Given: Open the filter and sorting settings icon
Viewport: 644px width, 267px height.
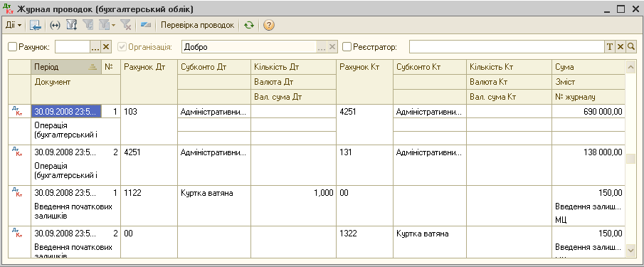Looking at the screenshot, I should [x=72, y=25].
